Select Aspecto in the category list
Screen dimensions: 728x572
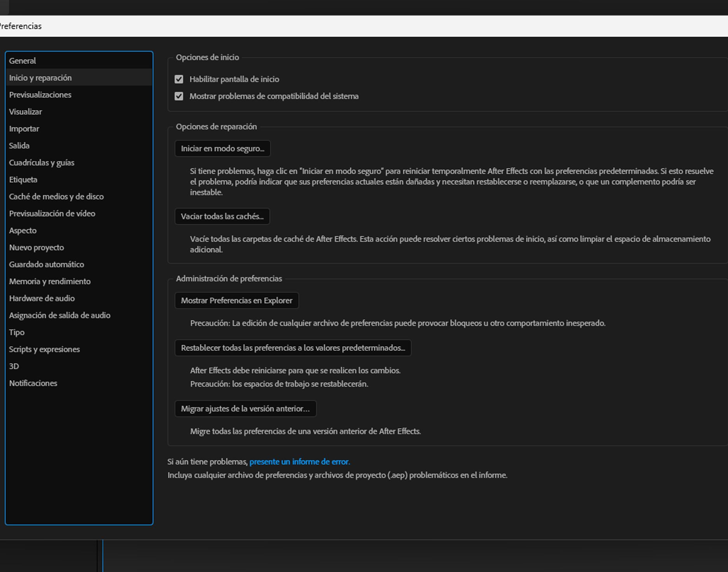tap(79, 230)
